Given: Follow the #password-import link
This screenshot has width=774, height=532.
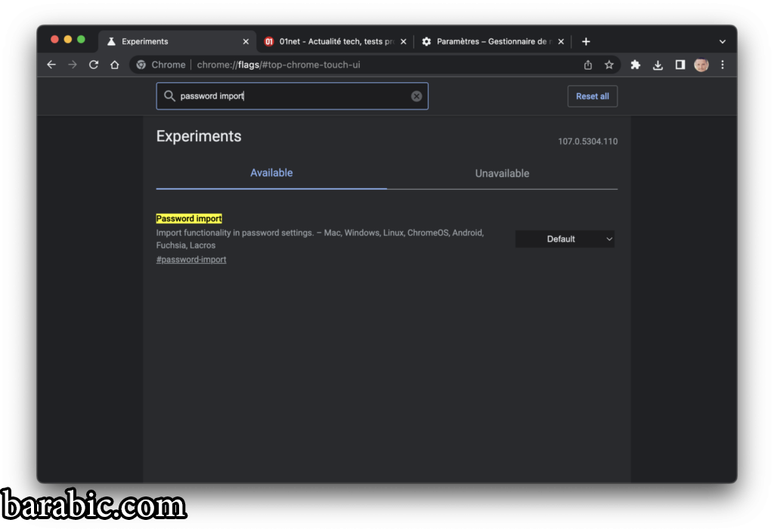Looking at the screenshot, I should click(x=191, y=259).
